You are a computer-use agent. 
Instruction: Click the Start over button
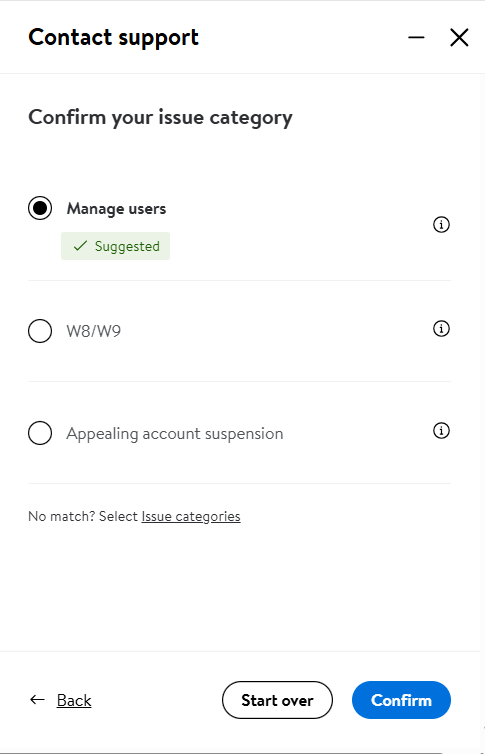pyautogui.click(x=277, y=700)
